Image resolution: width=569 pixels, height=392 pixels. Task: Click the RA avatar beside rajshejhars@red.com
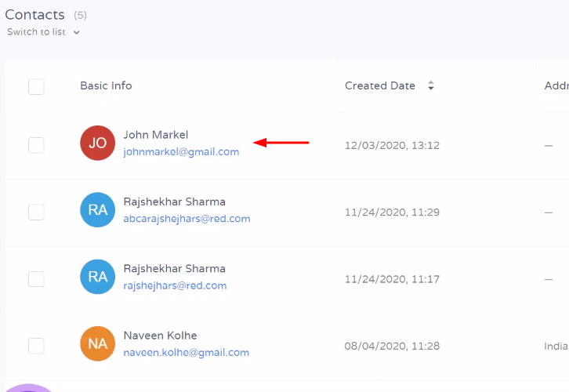98,277
